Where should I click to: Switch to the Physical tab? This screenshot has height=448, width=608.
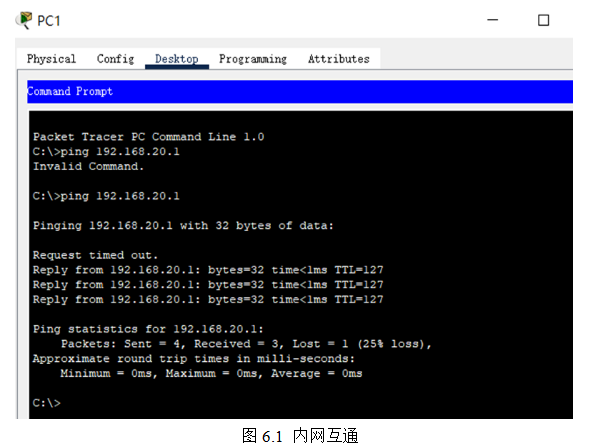pos(51,59)
